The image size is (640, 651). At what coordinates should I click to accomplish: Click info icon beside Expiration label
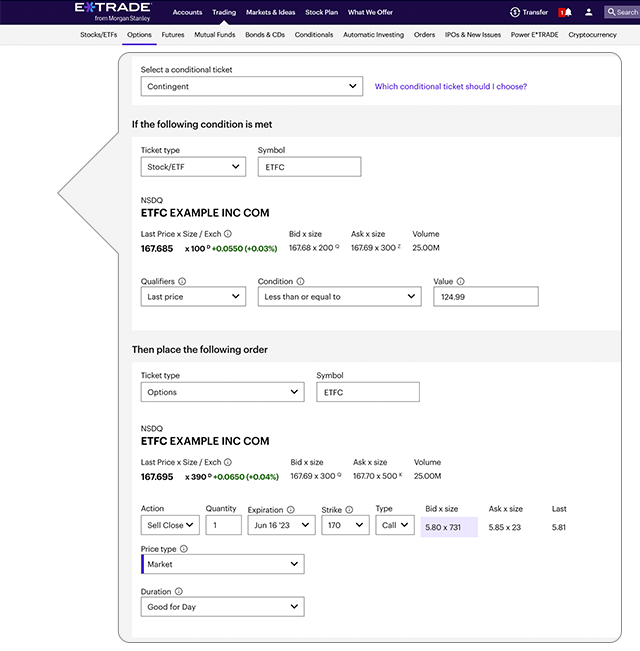[x=291, y=509]
